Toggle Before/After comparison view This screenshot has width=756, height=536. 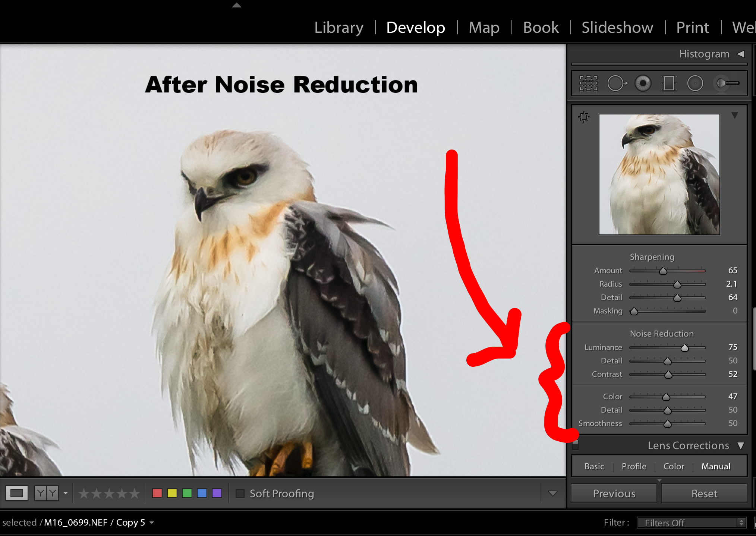tap(46, 493)
